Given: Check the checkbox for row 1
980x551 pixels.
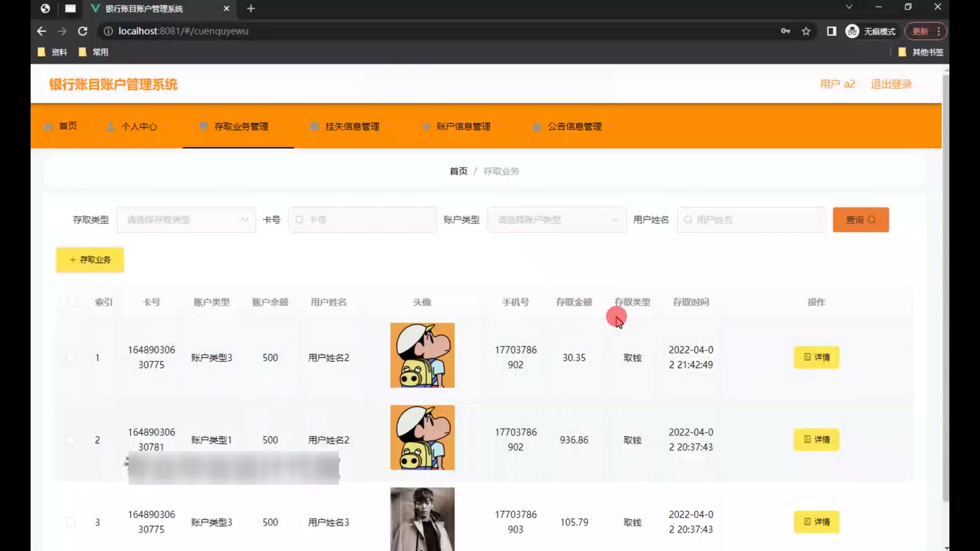Looking at the screenshot, I should tap(71, 358).
